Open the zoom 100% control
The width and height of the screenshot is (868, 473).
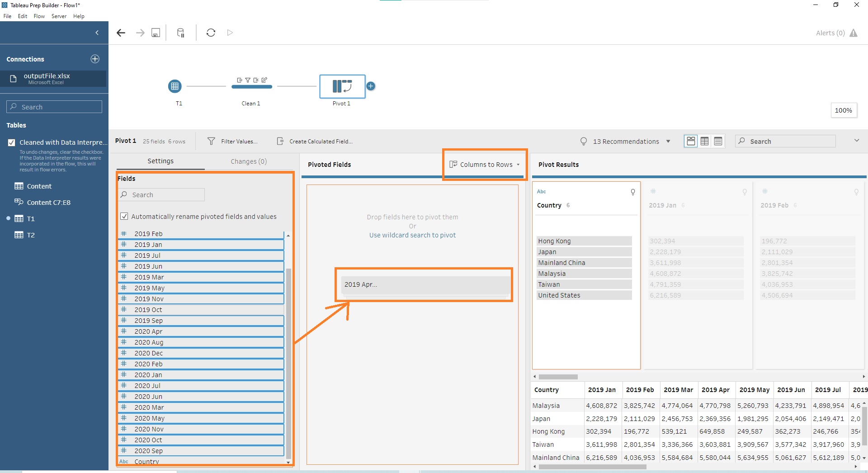pyautogui.click(x=844, y=110)
